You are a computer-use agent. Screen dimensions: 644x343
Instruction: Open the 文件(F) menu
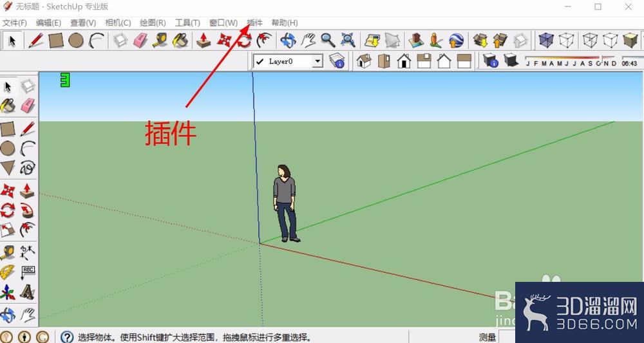tap(15, 23)
